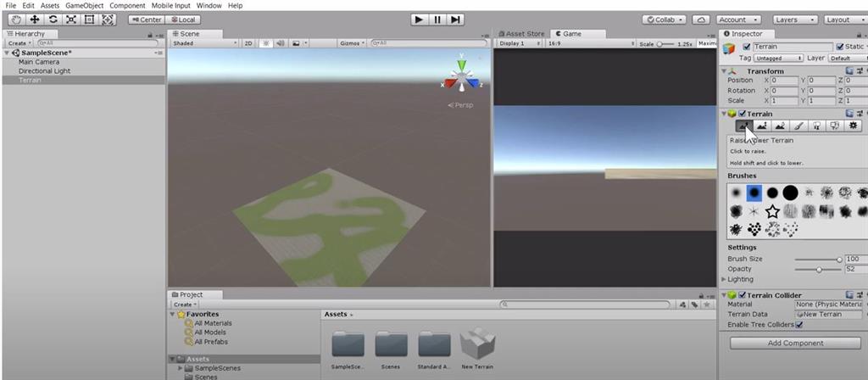
Task: Click the Add Component button
Action: point(795,343)
